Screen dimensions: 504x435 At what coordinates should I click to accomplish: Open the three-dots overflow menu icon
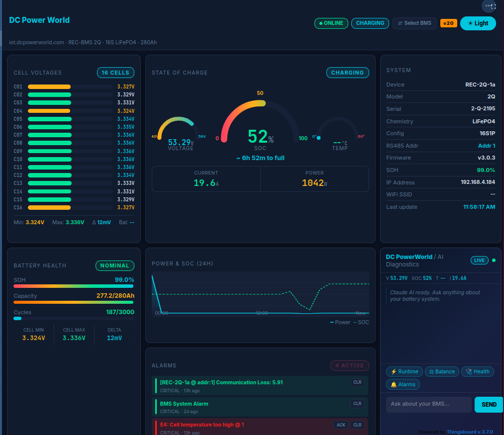click(488, 6)
